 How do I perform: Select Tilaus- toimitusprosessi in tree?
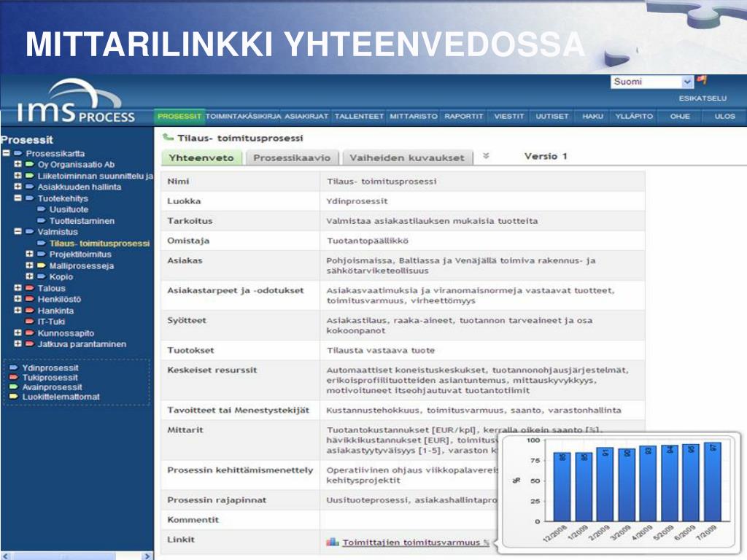(x=99, y=244)
